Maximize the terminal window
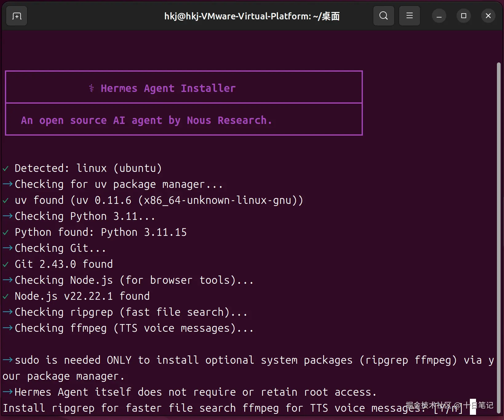The height and width of the screenshot is (420, 504). point(464,16)
